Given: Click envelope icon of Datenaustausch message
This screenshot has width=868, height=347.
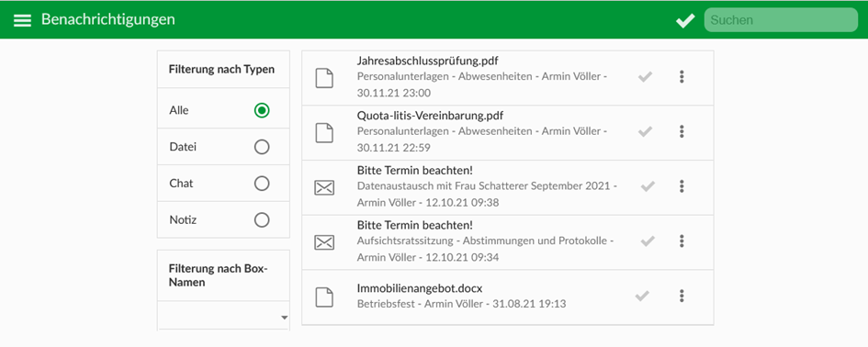Looking at the screenshot, I should [324, 187].
